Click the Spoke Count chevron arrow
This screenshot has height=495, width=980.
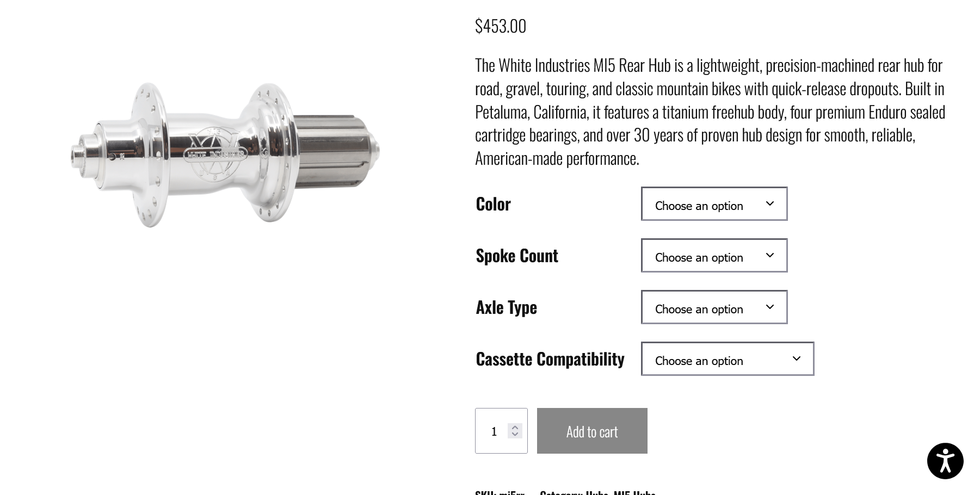tap(769, 255)
